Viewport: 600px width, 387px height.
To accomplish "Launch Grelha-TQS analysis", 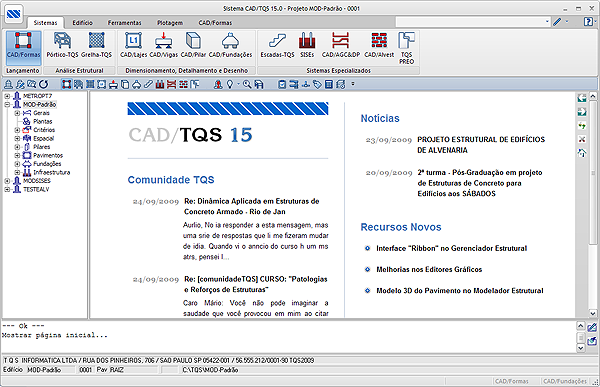I will coord(96,45).
